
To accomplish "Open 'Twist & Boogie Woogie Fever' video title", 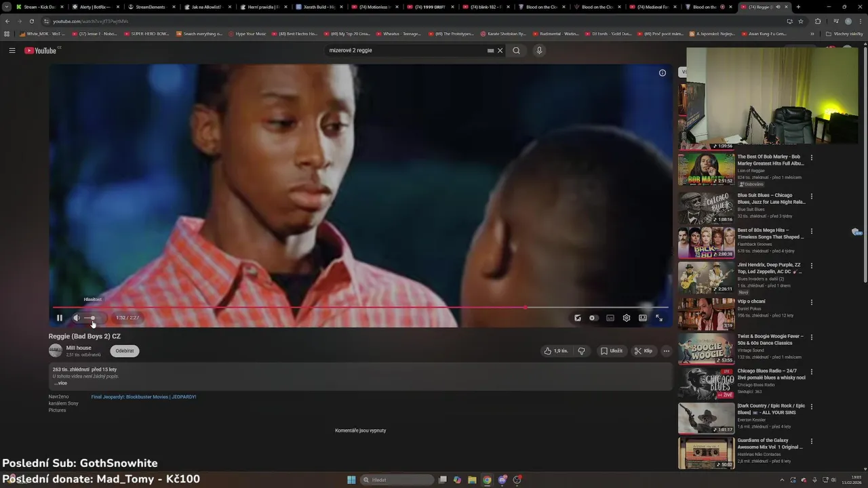I will coord(771,340).
